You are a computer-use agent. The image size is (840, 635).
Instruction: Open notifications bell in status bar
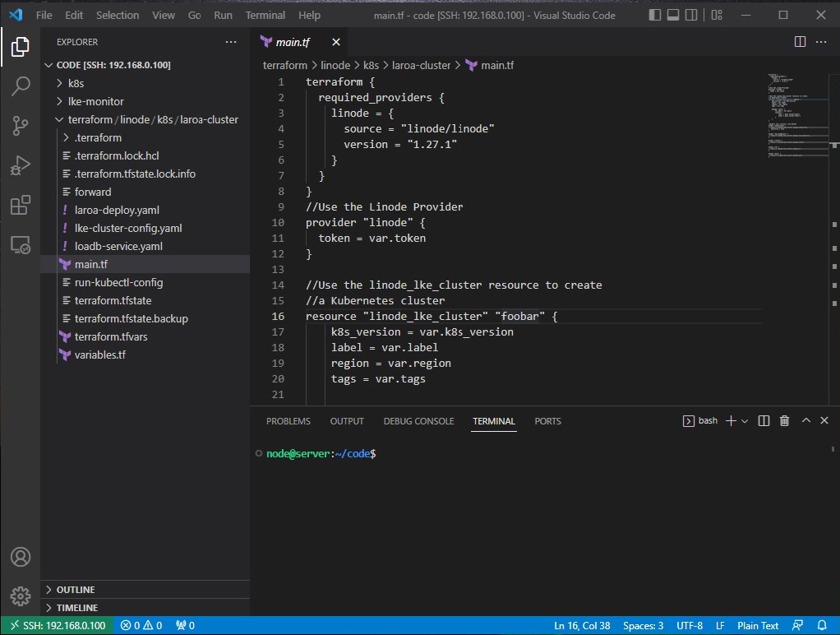click(822, 625)
